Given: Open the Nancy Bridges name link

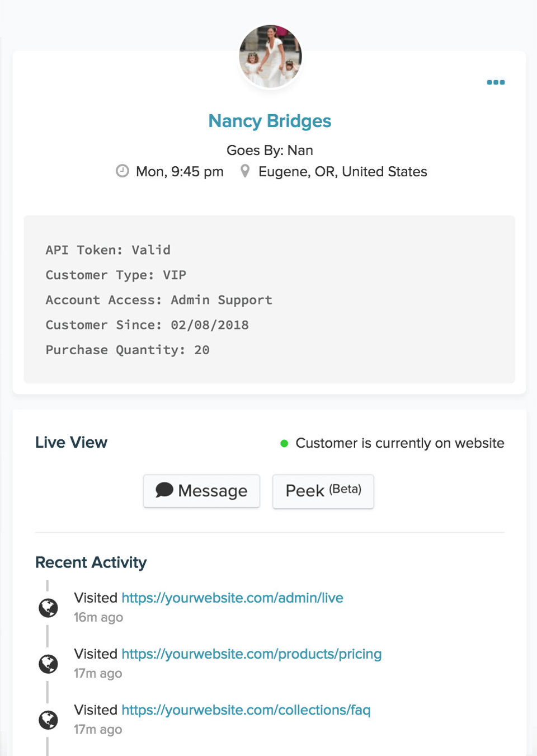Looking at the screenshot, I should click(x=270, y=121).
